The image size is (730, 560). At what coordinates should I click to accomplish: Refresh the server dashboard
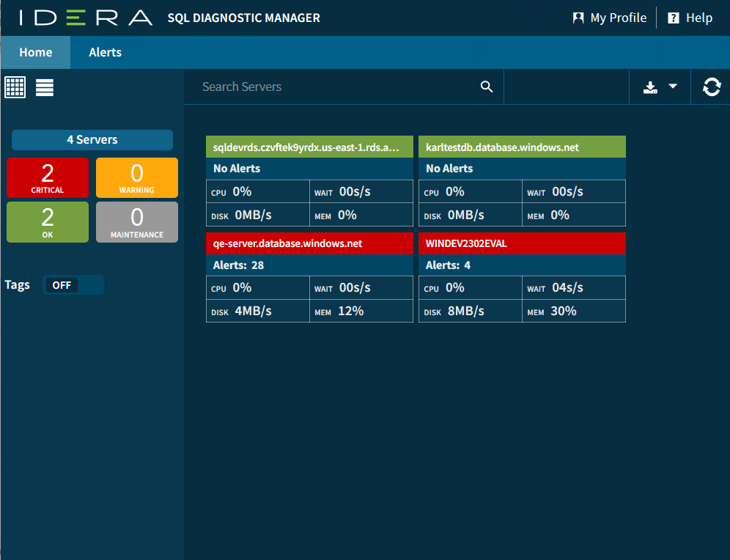point(712,87)
